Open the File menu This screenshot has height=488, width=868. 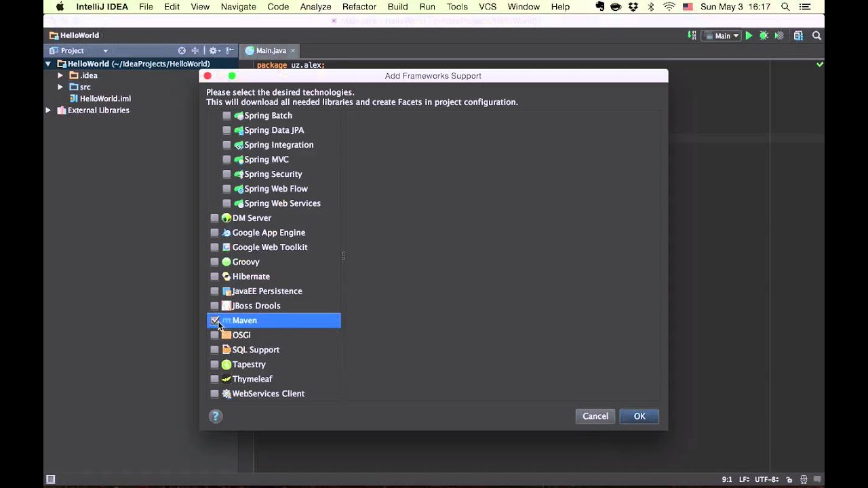pos(146,7)
